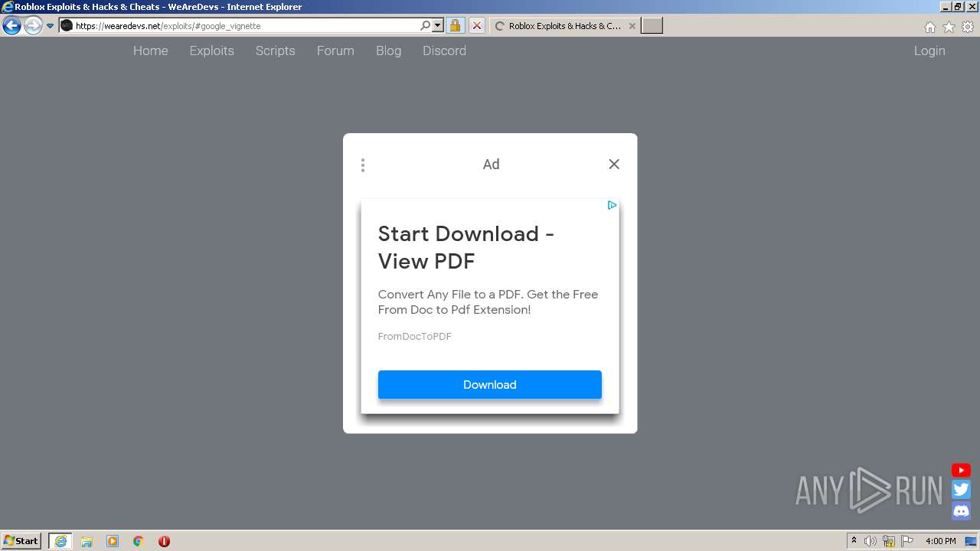This screenshot has height=551, width=980.
Task: Click the search magnifier in address bar
Action: 426,26
